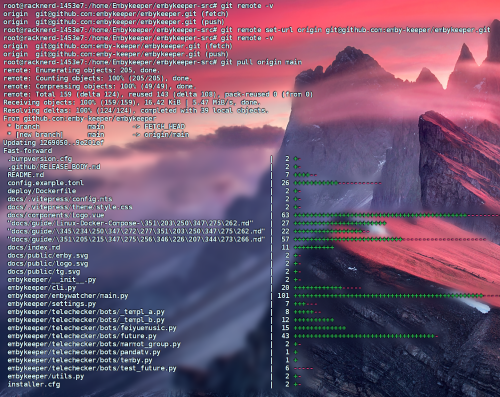Click 'docs/components/Logo.vue' file name
The image size is (500, 397).
pos(56,215)
